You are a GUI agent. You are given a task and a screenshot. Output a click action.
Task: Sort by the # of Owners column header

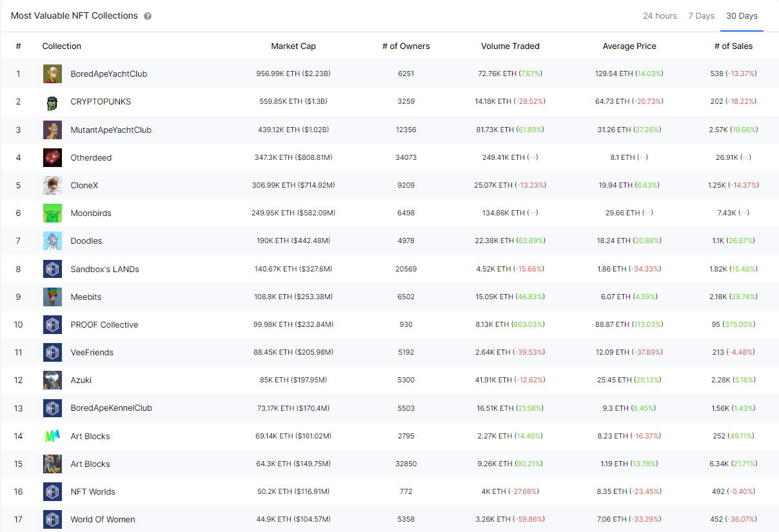[406, 46]
